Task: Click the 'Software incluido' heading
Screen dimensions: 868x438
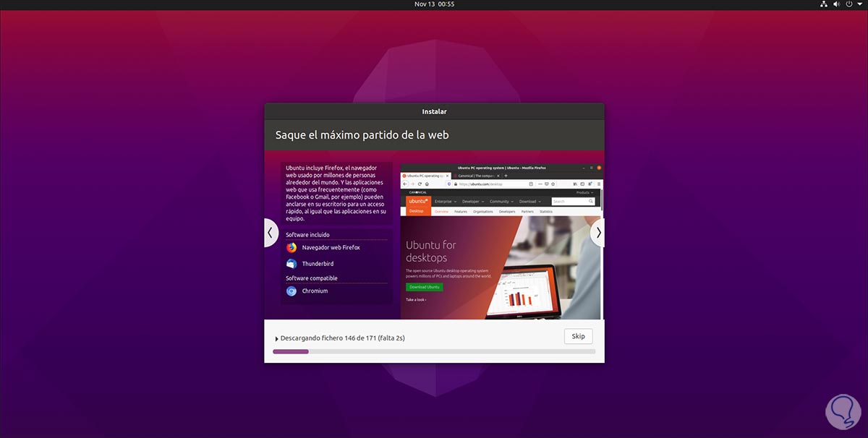Action: point(307,235)
